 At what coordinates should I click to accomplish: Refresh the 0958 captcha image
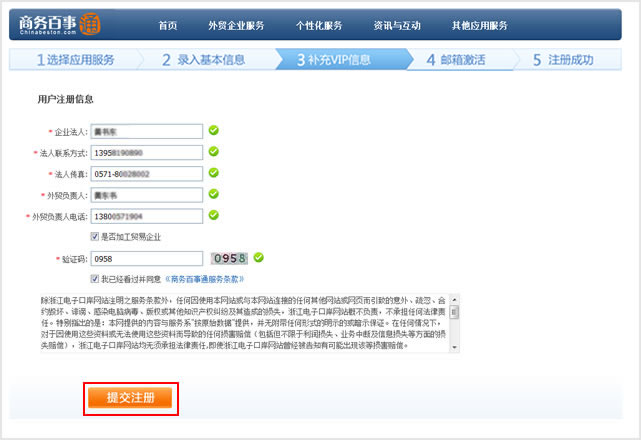tap(230, 258)
